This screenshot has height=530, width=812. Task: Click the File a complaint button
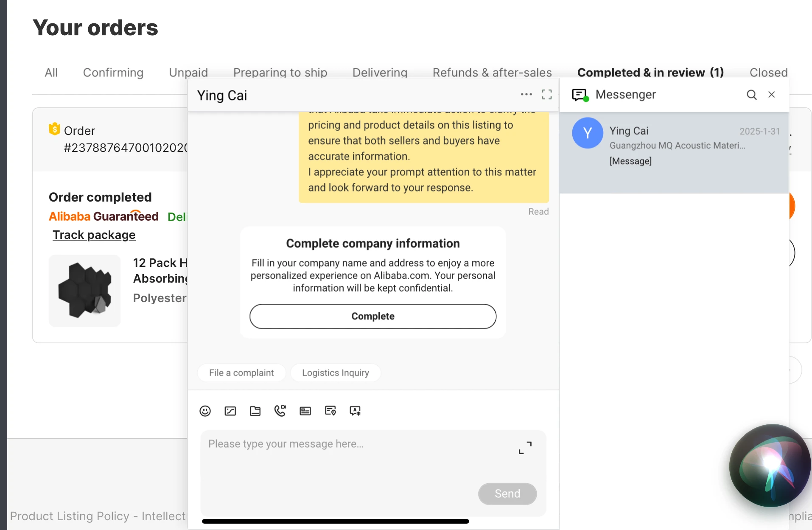(x=241, y=373)
